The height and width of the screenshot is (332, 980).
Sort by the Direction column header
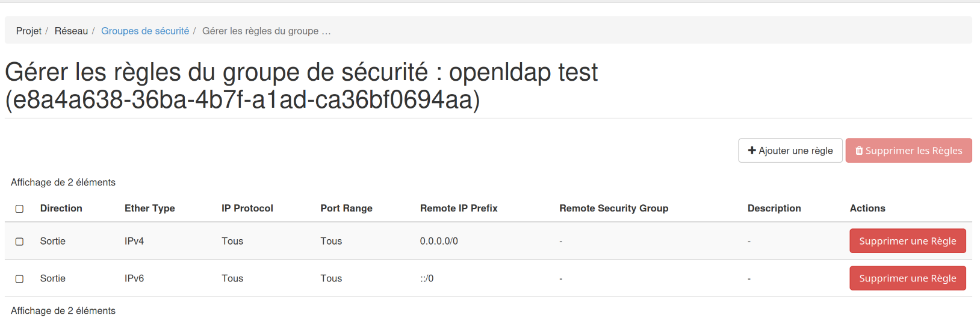61,208
